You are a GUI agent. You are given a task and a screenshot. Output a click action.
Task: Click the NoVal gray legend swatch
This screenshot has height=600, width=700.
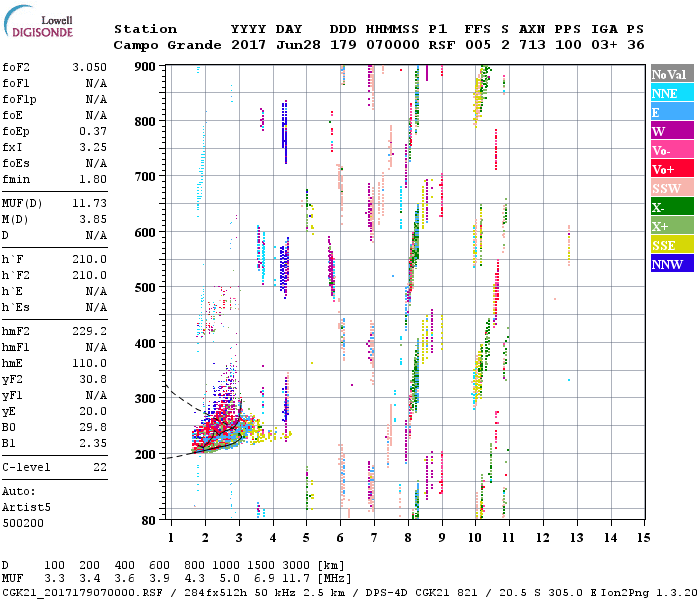point(669,75)
